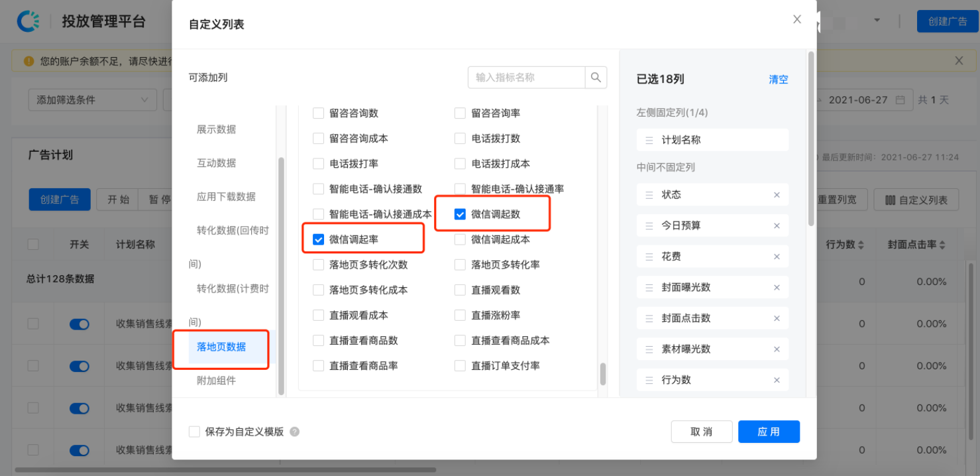Expand the account dropdown arrow at top right

point(877,21)
